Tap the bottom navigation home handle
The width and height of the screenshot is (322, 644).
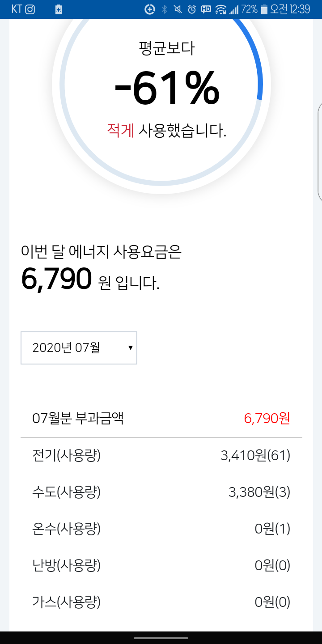click(x=161, y=638)
